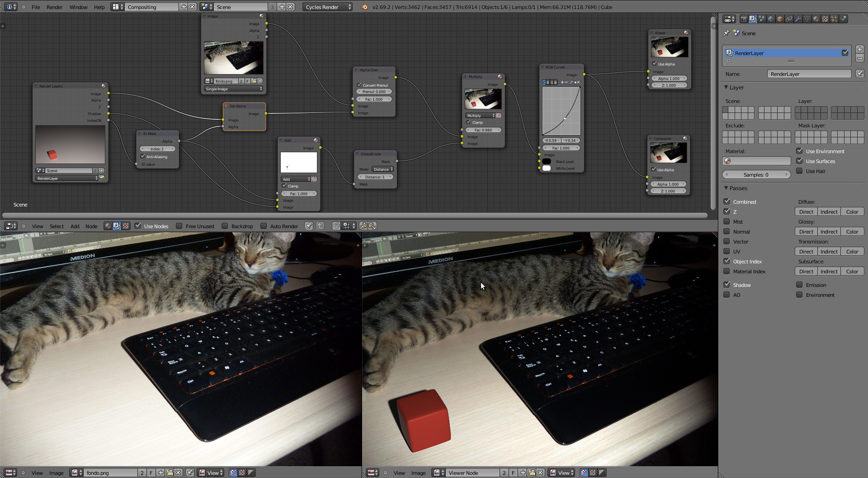Open Single Image source dropdown in Image node
This screenshot has width=868, height=478.
click(233, 89)
